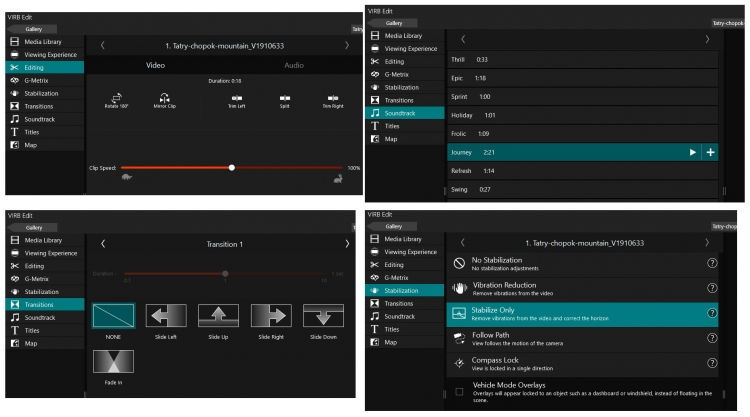Click turtle slow-speed icon under Clip Speed
The height and width of the screenshot is (417, 750).
click(x=127, y=177)
